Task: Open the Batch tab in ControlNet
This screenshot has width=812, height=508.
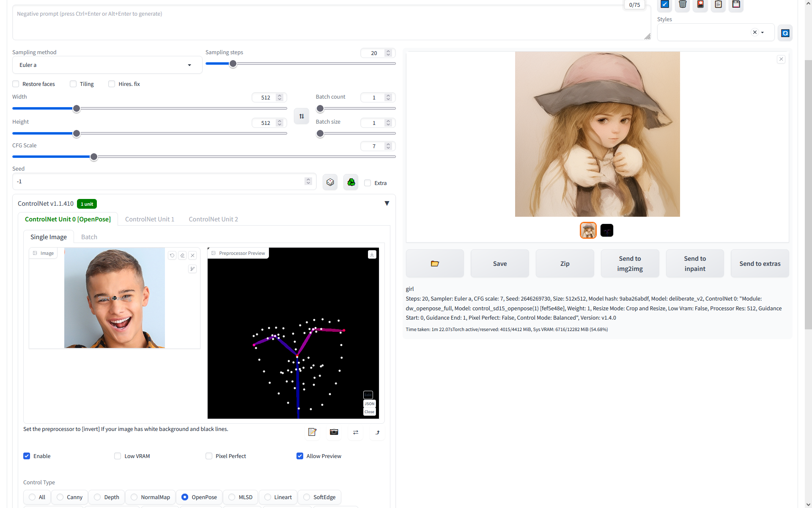Action: click(x=89, y=237)
